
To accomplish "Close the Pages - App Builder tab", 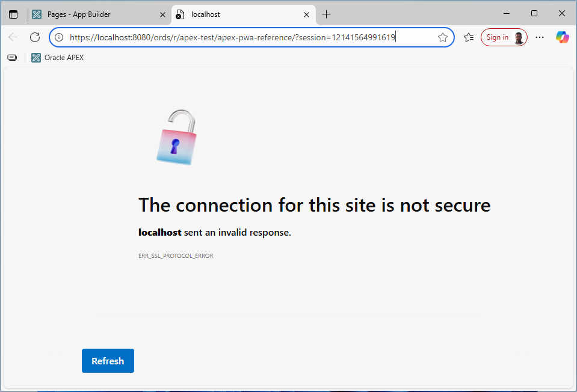I will (x=162, y=14).
